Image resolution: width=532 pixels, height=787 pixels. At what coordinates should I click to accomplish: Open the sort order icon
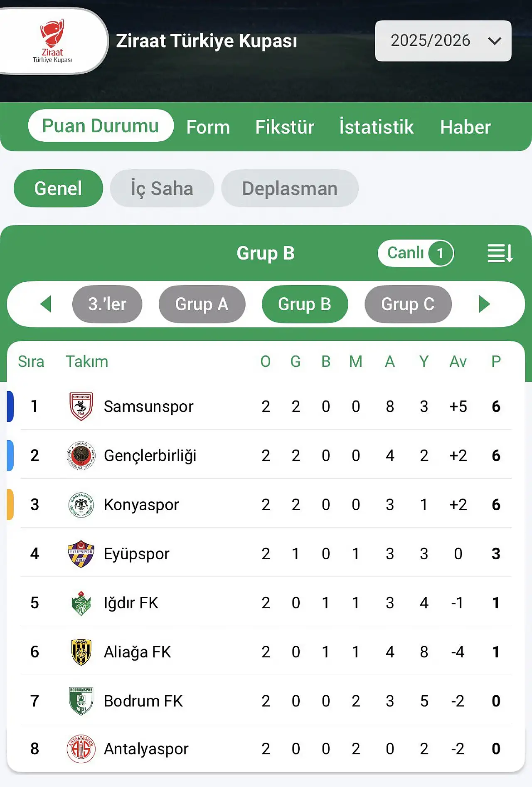pyautogui.click(x=500, y=253)
